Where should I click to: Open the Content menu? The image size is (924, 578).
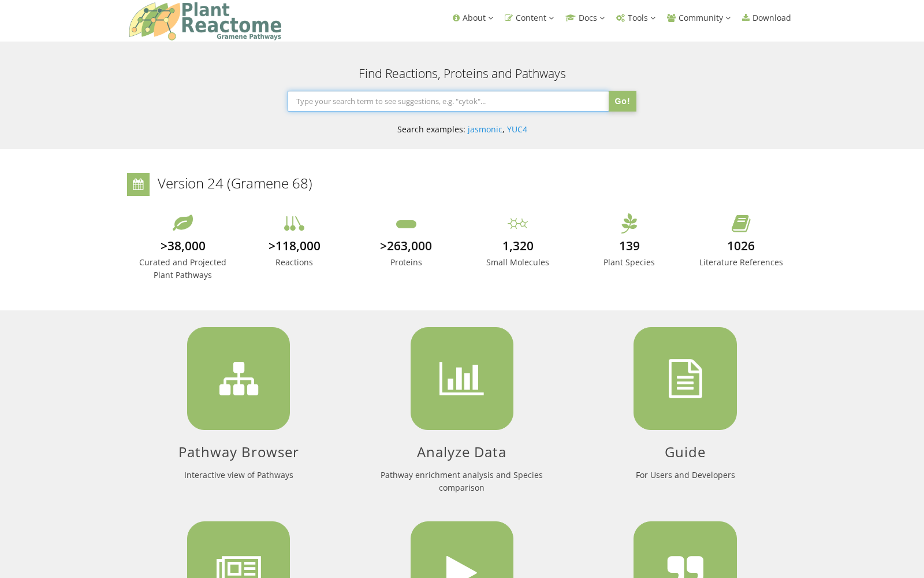click(530, 18)
